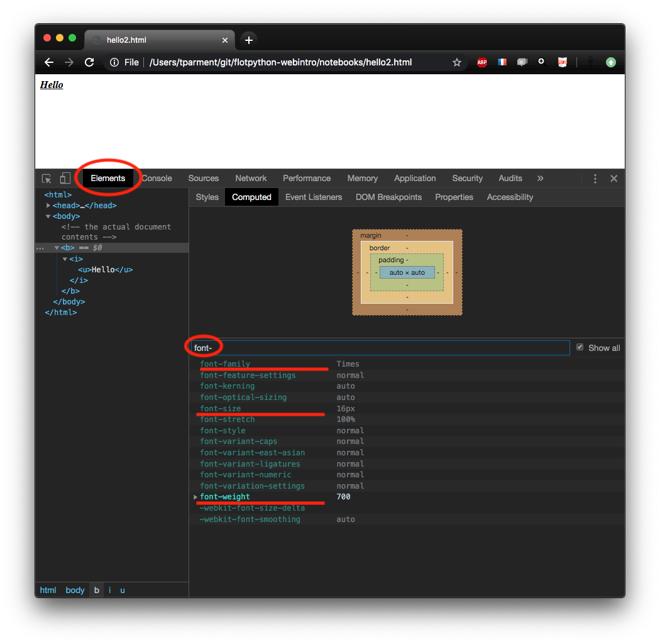660x644 pixels.
Task: Click the page reload icon
Action: [89, 62]
